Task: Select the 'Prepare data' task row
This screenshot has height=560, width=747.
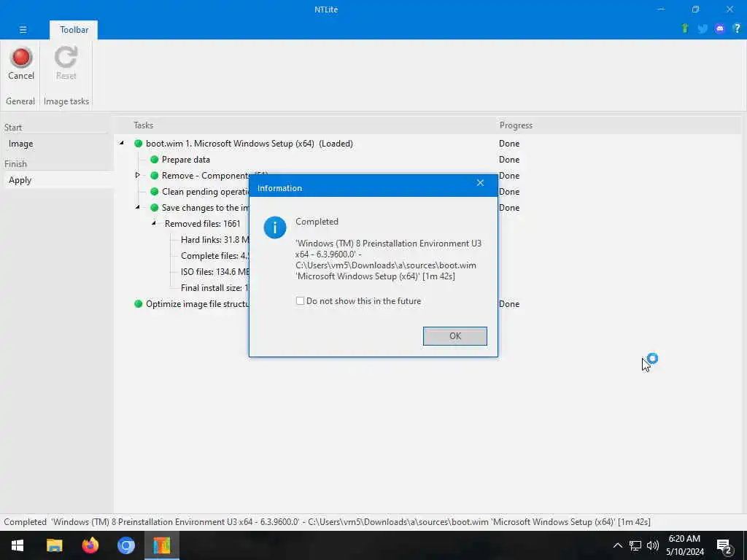Action: click(186, 160)
